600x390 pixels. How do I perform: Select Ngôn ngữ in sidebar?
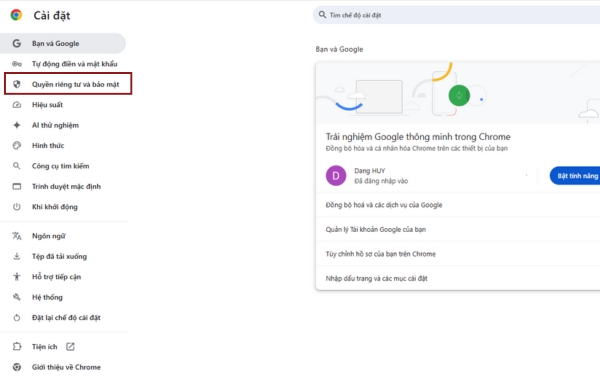(x=63, y=236)
